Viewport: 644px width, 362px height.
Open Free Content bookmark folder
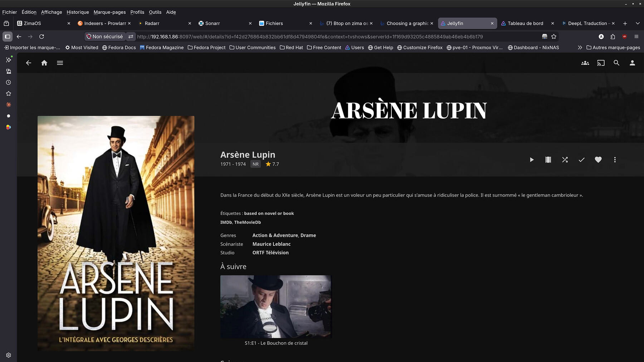(324, 48)
